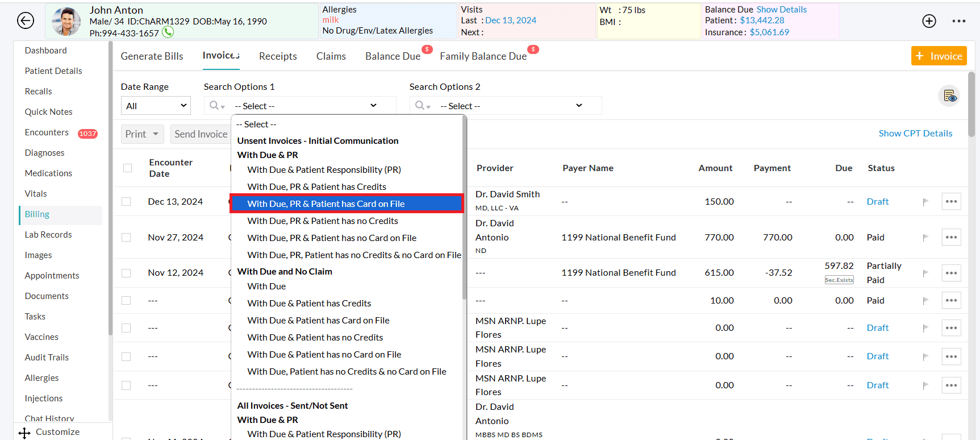Switch to the Receipts tab

coord(278,56)
